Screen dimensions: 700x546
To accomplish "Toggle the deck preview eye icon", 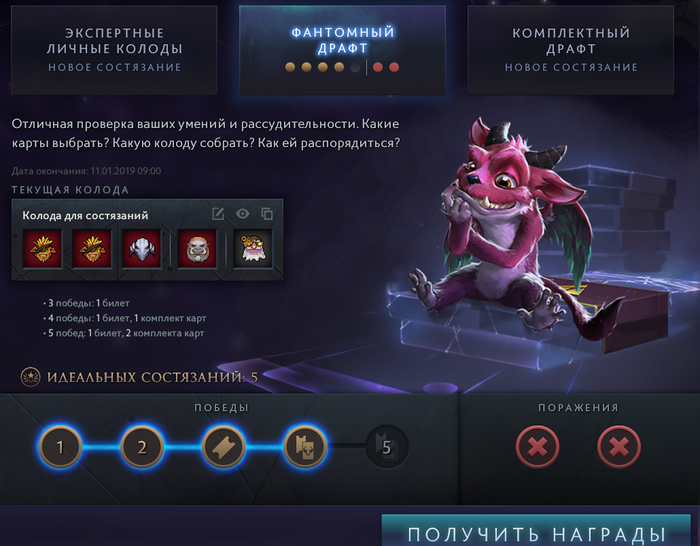I will click(242, 214).
